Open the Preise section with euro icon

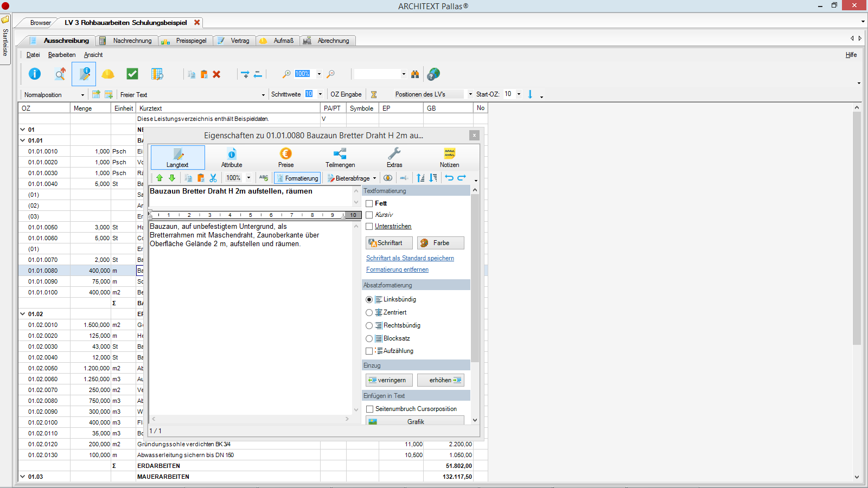tap(286, 157)
